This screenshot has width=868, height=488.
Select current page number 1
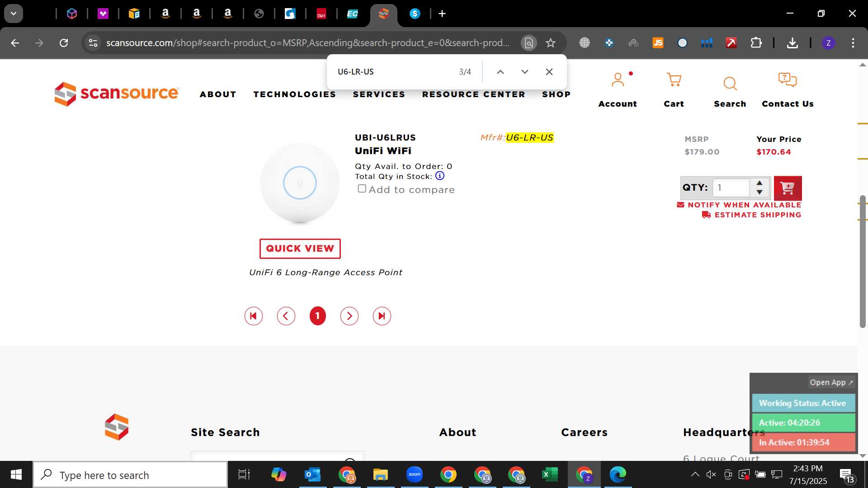(318, 316)
